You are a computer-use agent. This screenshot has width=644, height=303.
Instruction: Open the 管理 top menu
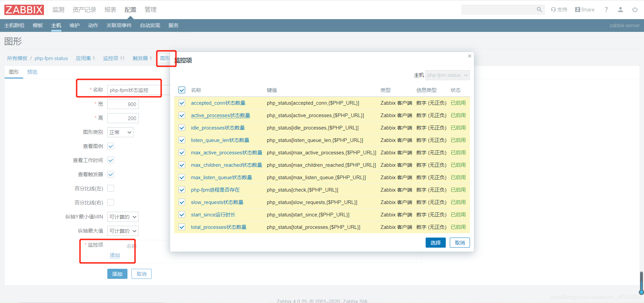(x=151, y=10)
